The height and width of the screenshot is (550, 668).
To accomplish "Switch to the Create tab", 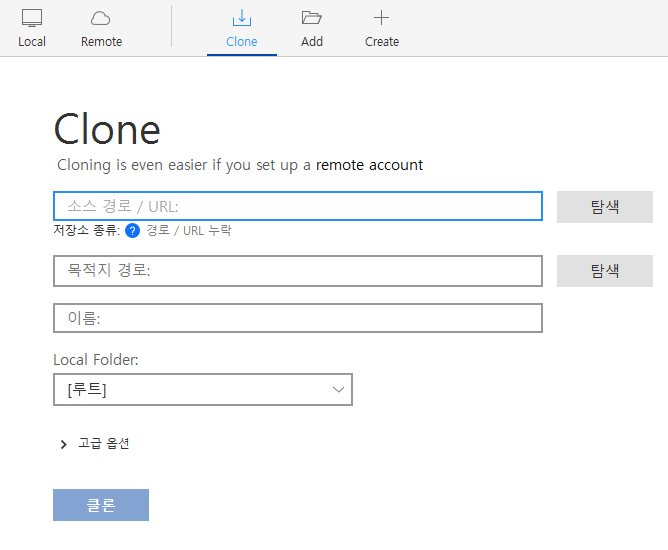I will [382, 29].
